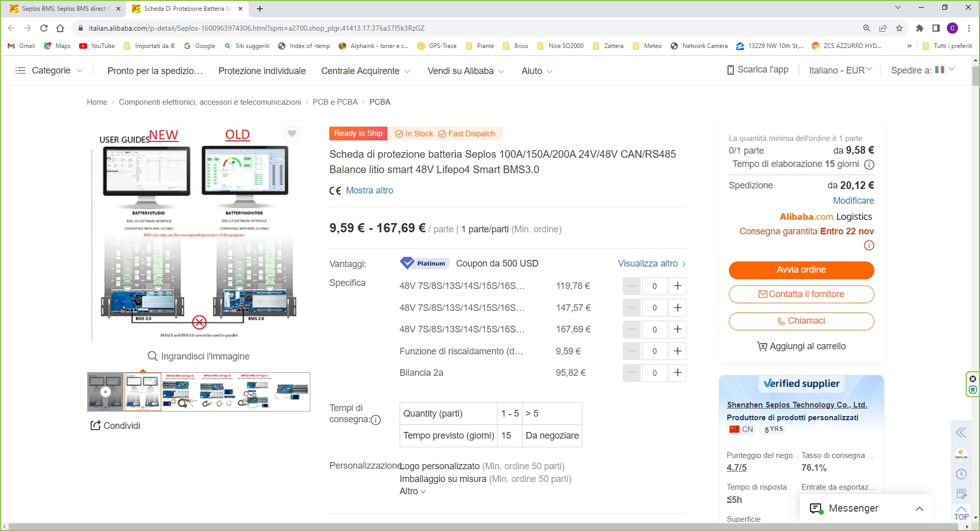The image size is (980, 531).
Task: Switch to the Seplos BMS browser tab
Action: coord(65,9)
